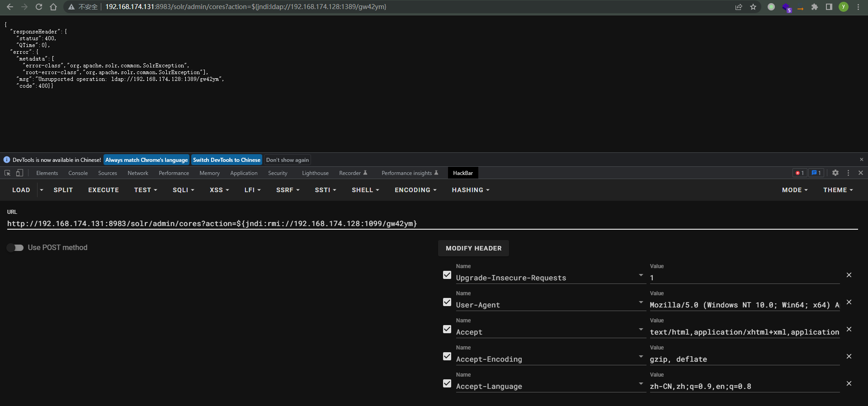Reload the current Solr page
The height and width of the screenshot is (406, 868).
[39, 7]
